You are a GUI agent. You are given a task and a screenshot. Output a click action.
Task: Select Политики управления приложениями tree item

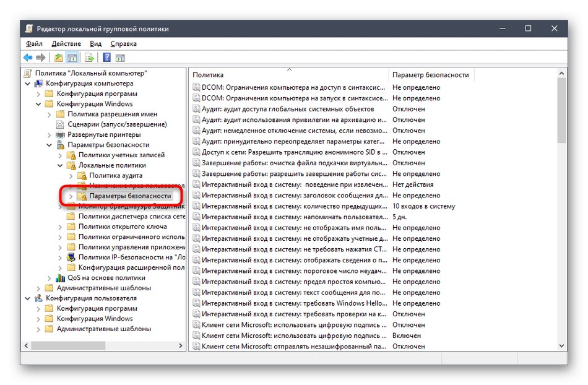pyautogui.click(x=132, y=247)
